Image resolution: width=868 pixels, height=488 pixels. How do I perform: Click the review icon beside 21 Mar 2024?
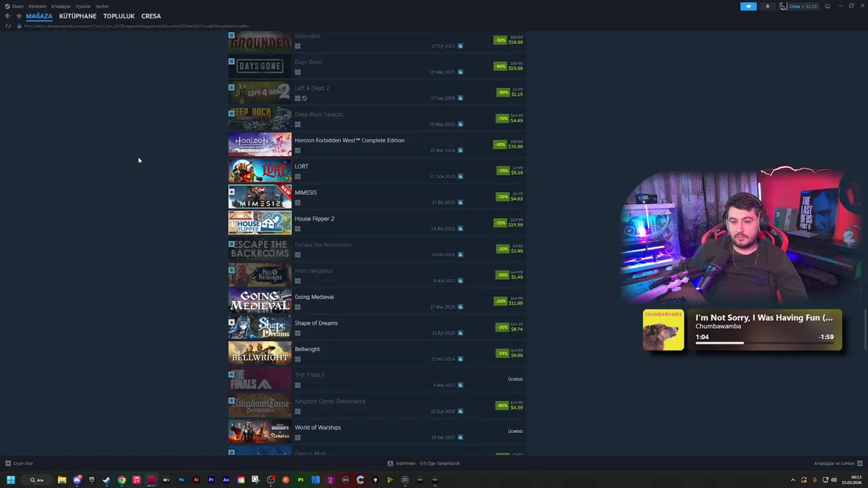point(460,150)
